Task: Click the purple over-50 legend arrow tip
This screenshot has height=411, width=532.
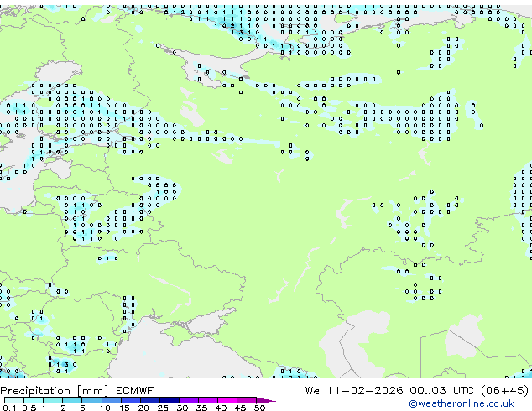Action: coord(266,401)
